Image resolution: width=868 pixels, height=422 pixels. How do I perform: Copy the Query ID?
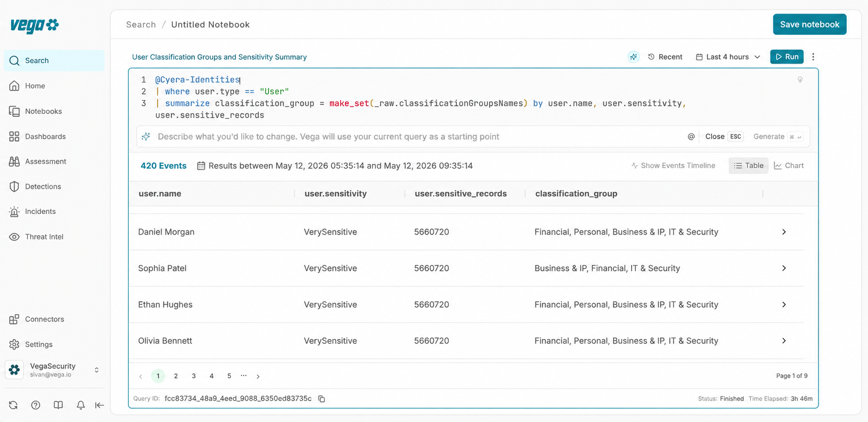point(321,399)
